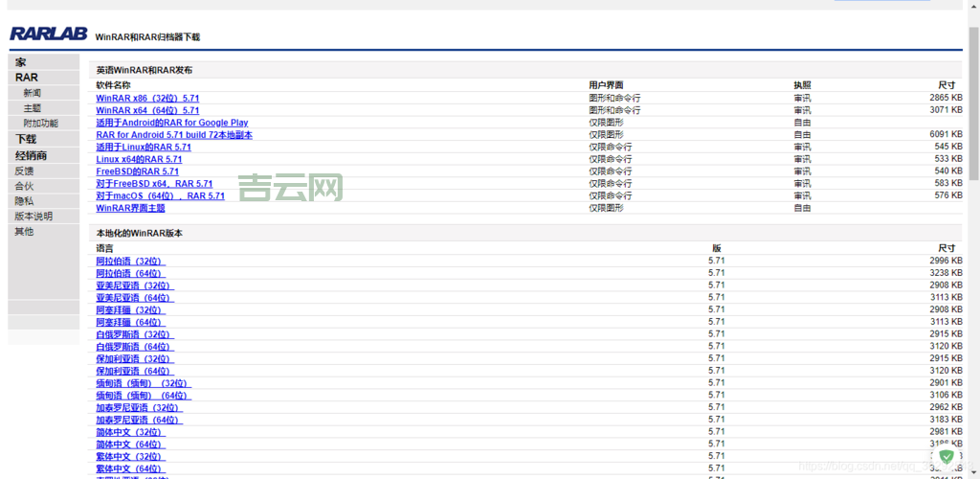Download WinRAR x86 (32位) 5.71
The width and height of the screenshot is (980, 479).
(147, 99)
